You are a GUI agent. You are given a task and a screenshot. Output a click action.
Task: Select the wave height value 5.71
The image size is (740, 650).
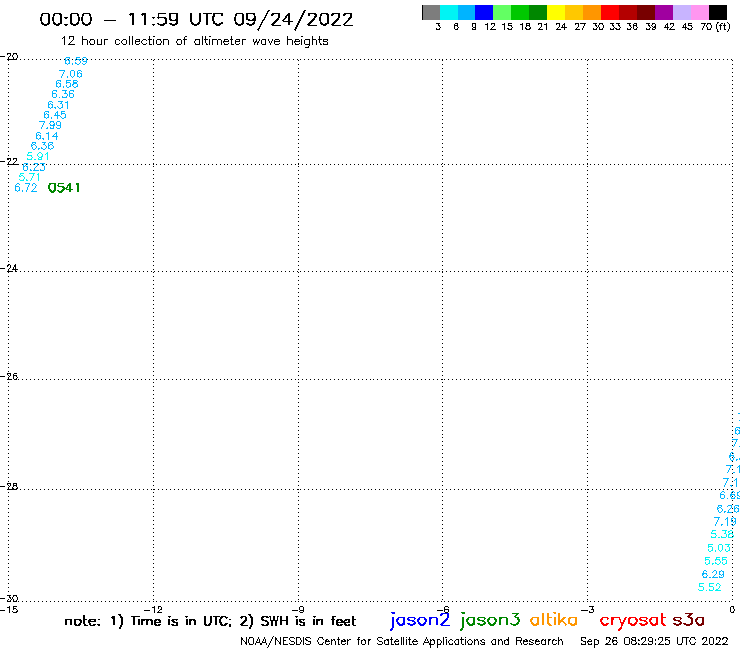click(x=29, y=177)
